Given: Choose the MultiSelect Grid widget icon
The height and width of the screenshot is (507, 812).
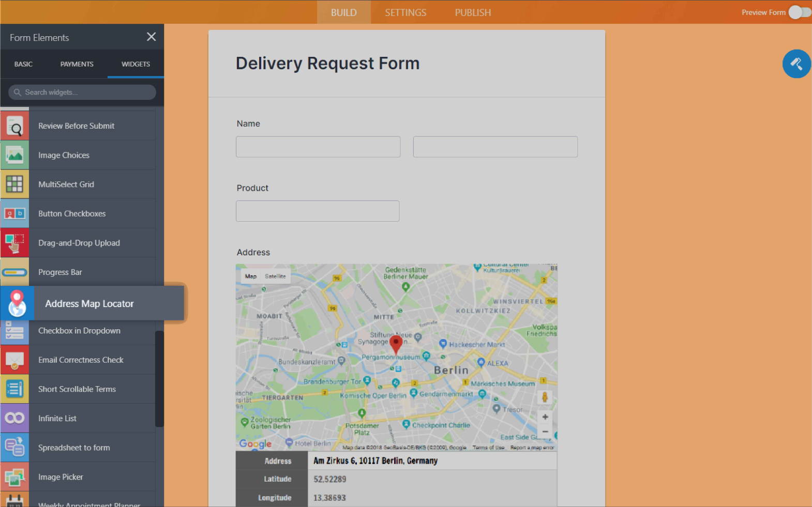Looking at the screenshot, I should pyautogui.click(x=14, y=185).
